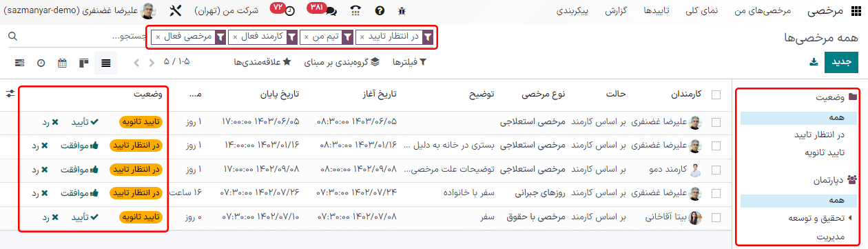868x249 pixels.
Task: Click تأیید in بیتا آقاخانی row
Action: [x=85, y=217]
